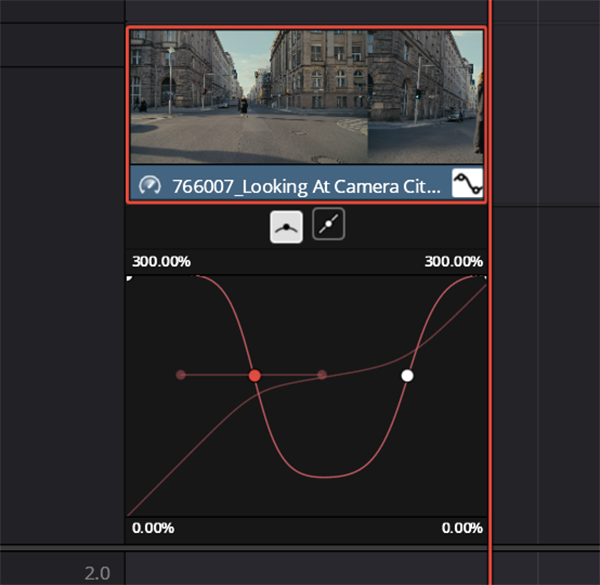The height and width of the screenshot is (585, 600).
Task: Select the white keyframe point on the curve
Action: pyautogui.click(x=407, y=376)
